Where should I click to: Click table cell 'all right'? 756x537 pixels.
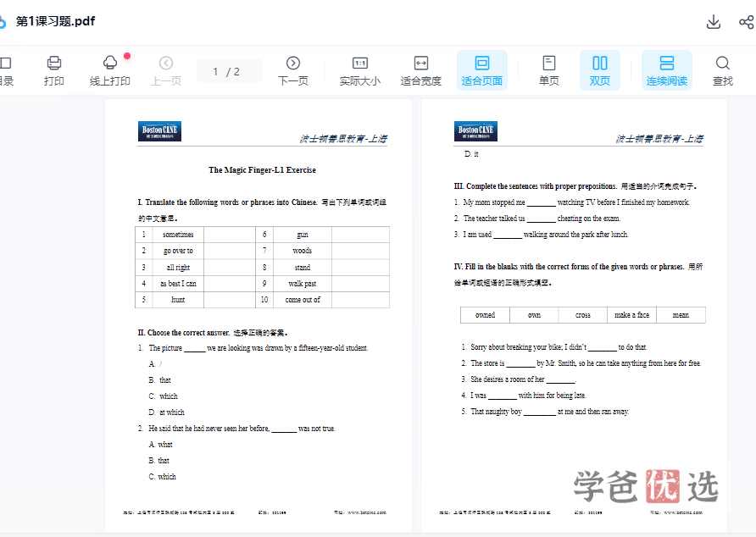coord(178,267)
